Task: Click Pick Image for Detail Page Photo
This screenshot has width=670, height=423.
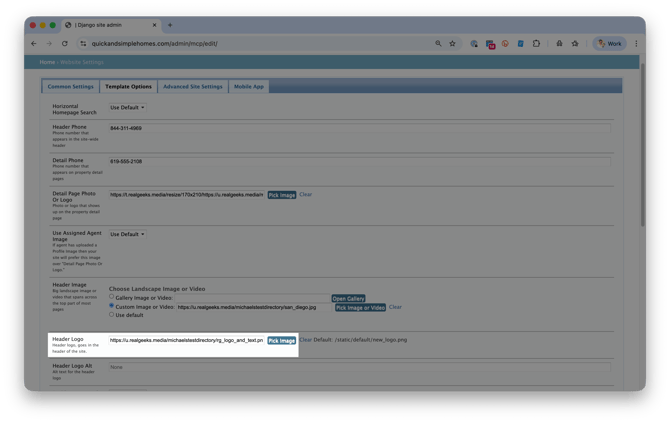Action: point(282,195)
